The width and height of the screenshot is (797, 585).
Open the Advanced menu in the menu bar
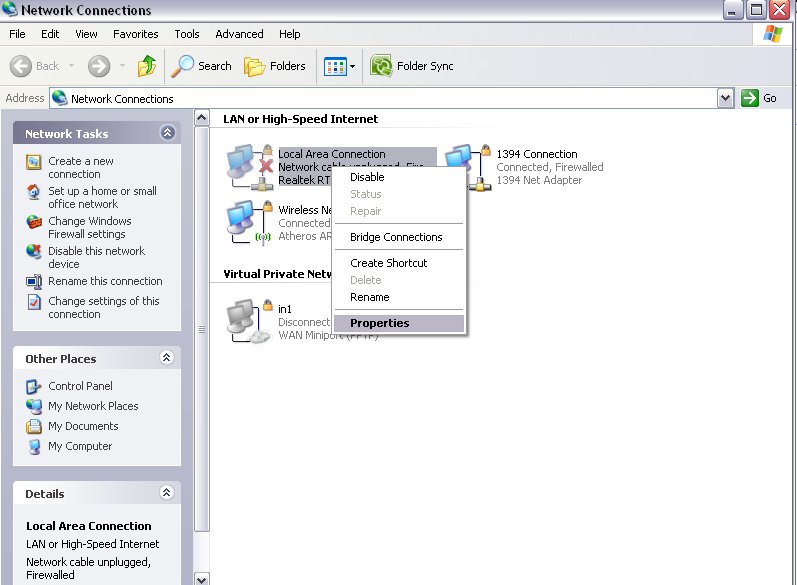click(x=239, y=34)
